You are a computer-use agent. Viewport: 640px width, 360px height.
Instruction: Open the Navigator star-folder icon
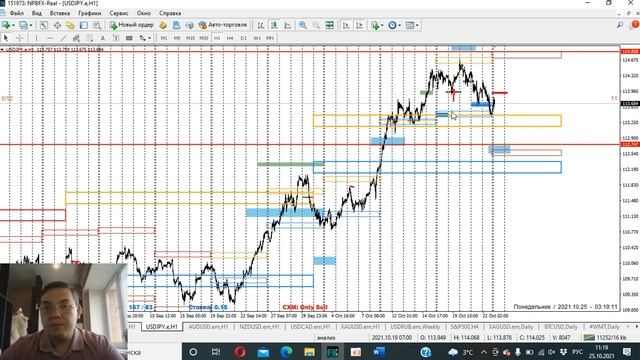coord(70,25)
